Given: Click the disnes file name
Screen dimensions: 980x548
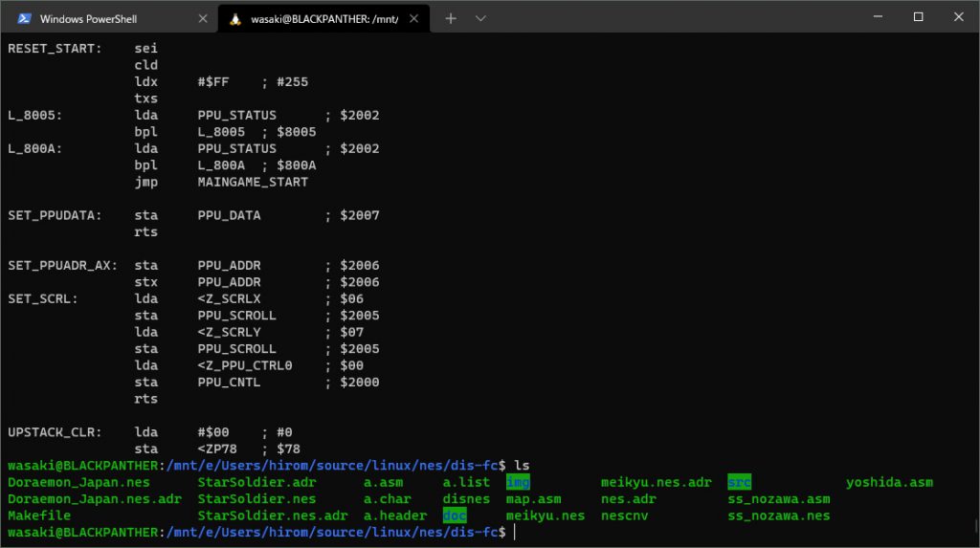Looking at the screenshot, I should [466, 499].
